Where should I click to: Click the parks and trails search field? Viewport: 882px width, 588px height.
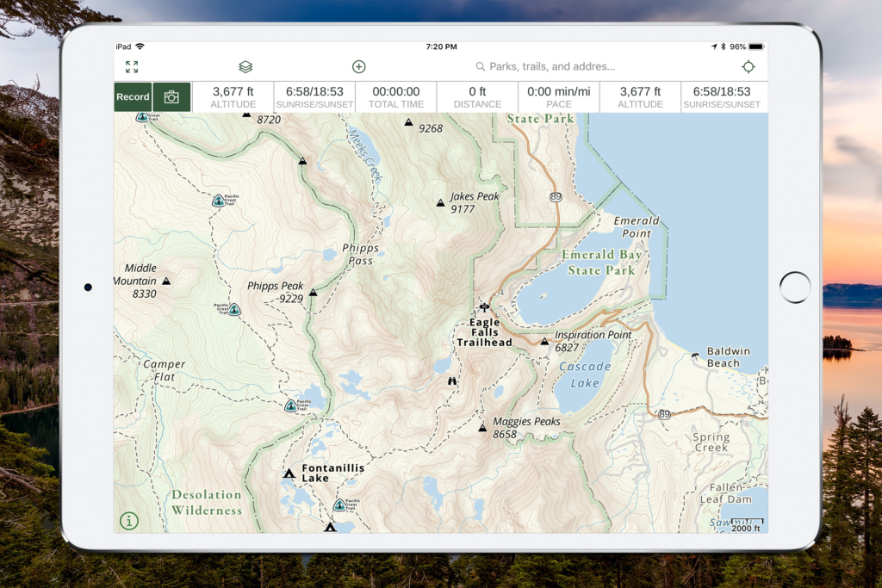pos(551,66)
